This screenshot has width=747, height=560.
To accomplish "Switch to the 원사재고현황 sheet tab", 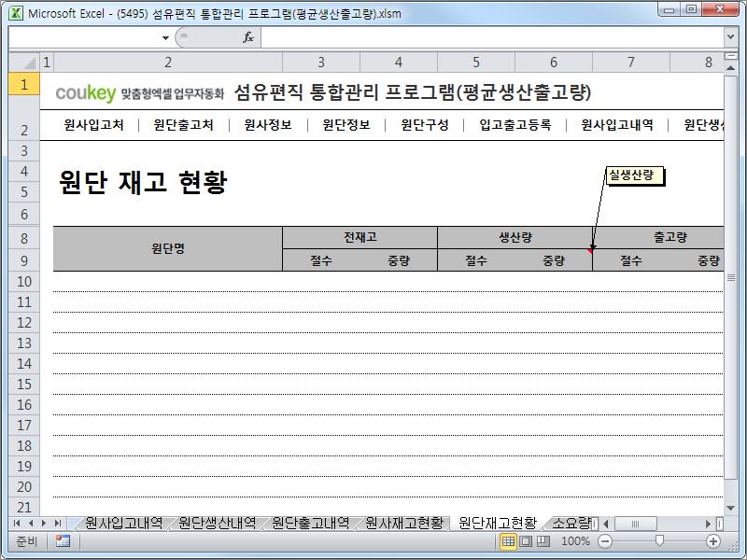I will pyautogui.click(x=404, y=523).
